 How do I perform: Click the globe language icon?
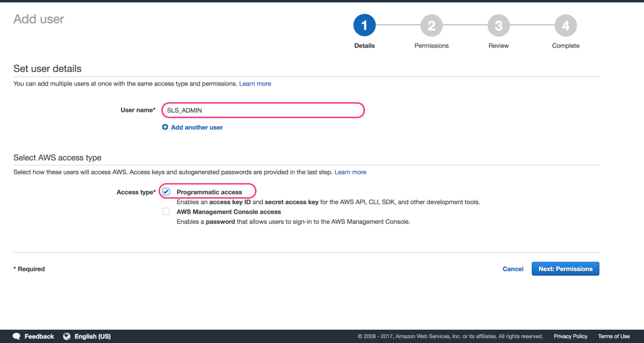(67, 336)
